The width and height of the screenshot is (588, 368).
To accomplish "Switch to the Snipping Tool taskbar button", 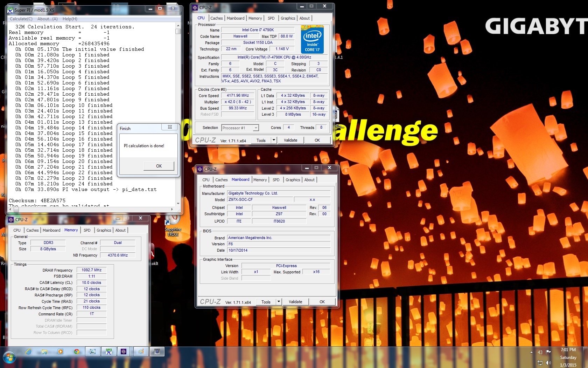I will 93,352.
